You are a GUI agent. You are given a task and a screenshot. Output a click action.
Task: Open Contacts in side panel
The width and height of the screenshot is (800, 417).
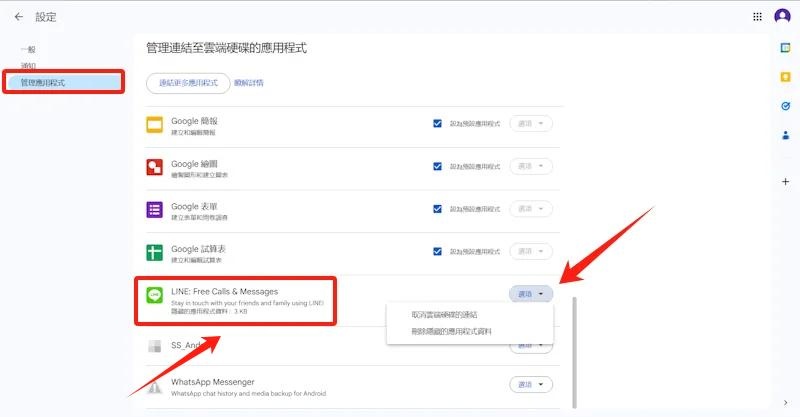click(x=785, y=136)
